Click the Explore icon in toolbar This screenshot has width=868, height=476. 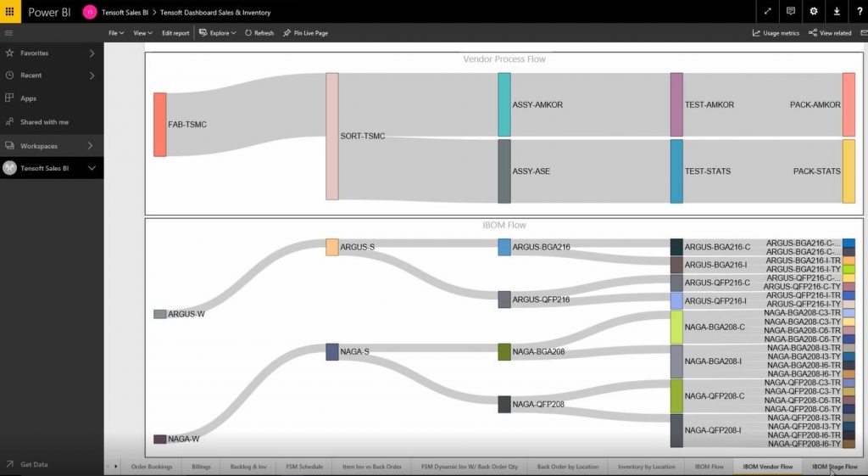(x=203, y=33)
